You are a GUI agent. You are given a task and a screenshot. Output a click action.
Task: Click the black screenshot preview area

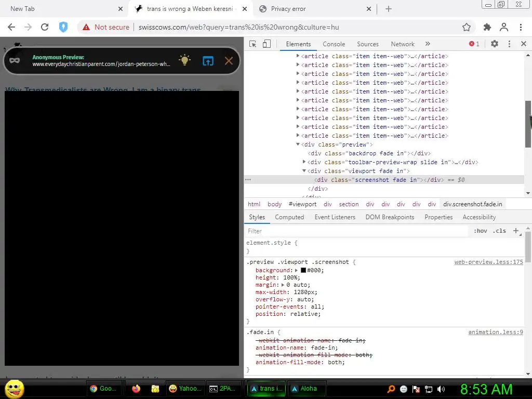click(122, 228)
